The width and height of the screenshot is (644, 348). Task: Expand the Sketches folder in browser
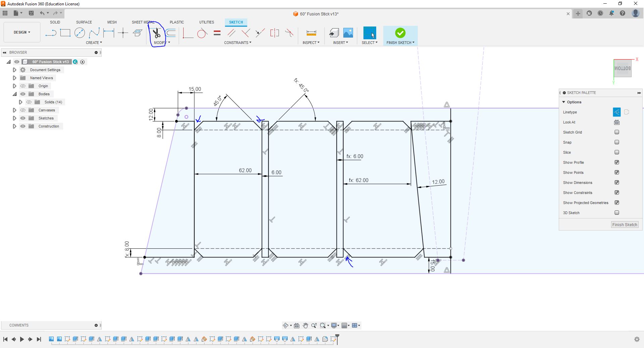click(14, 118)
